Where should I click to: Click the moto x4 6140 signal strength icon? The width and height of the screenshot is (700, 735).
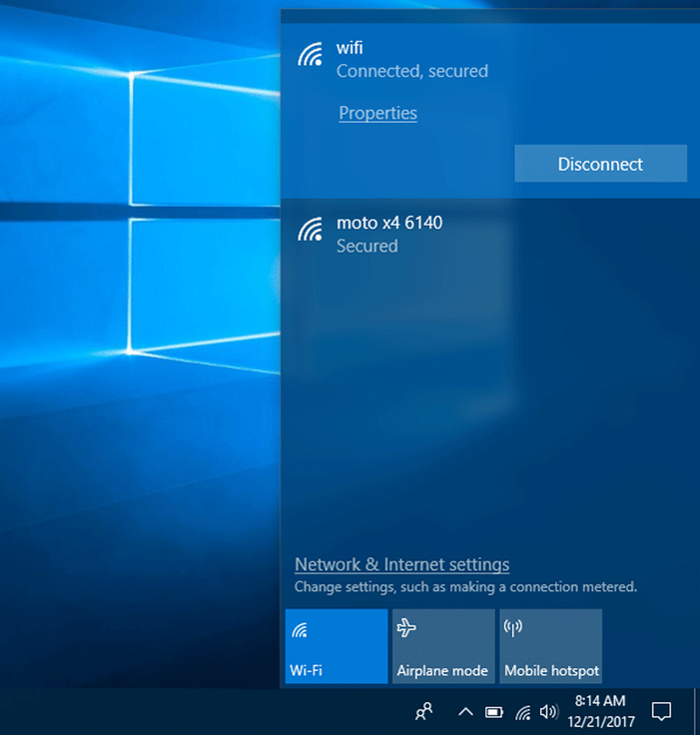pos(310,231)
